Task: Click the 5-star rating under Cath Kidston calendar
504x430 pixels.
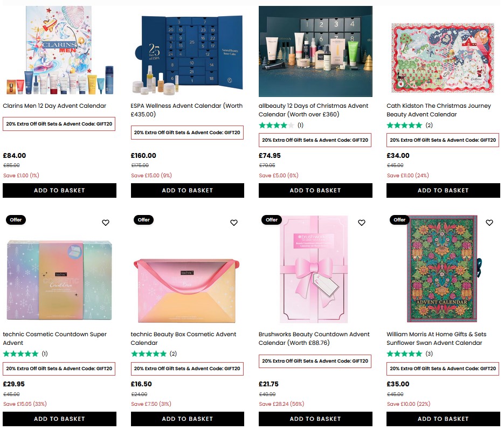Action: [404, 125]
